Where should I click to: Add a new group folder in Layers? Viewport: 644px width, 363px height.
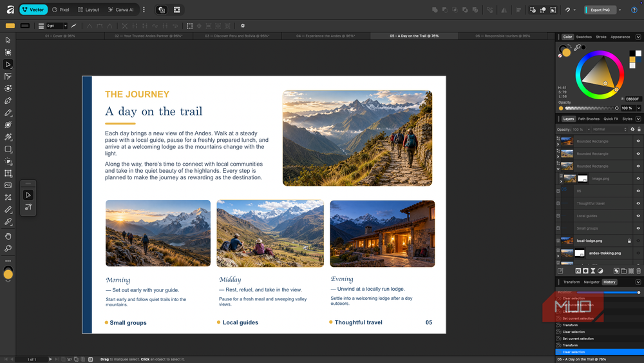pyautogui.click(x=623, y=271)
